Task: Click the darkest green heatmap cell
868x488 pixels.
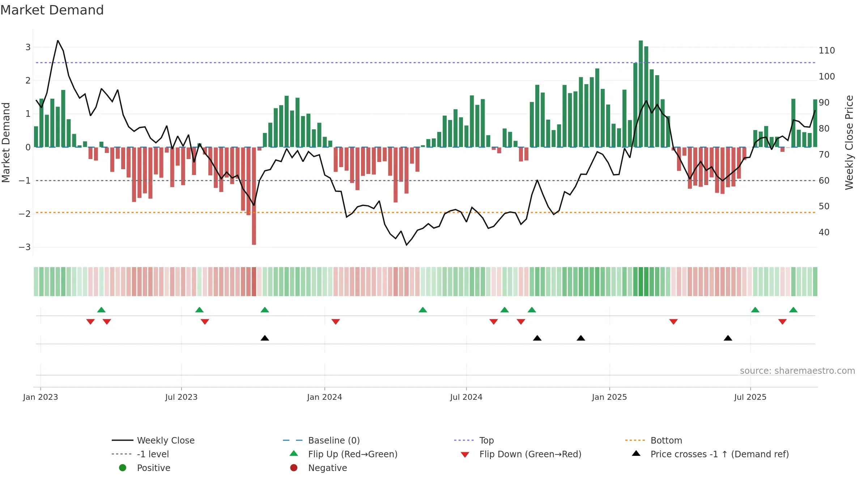Action: pos(641,282)
